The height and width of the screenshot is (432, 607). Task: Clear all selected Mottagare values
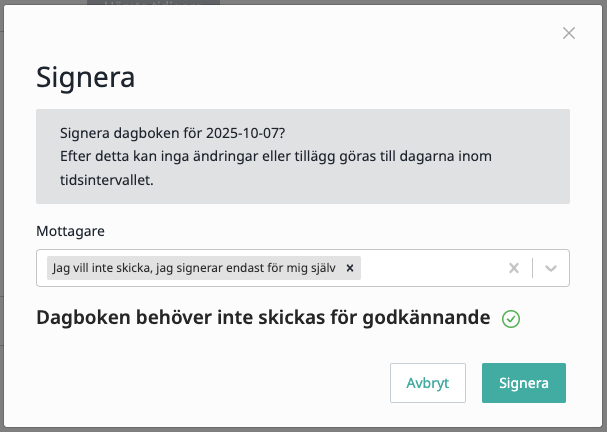coord(514,268)
